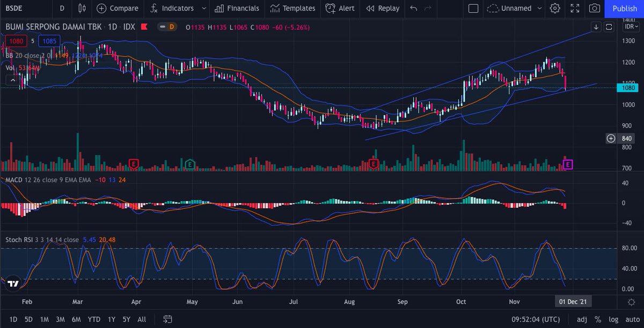Image resolution: width=644 pixels, height=328 pixels.
Task: Show All available data range
Action: tap(142, 319)
